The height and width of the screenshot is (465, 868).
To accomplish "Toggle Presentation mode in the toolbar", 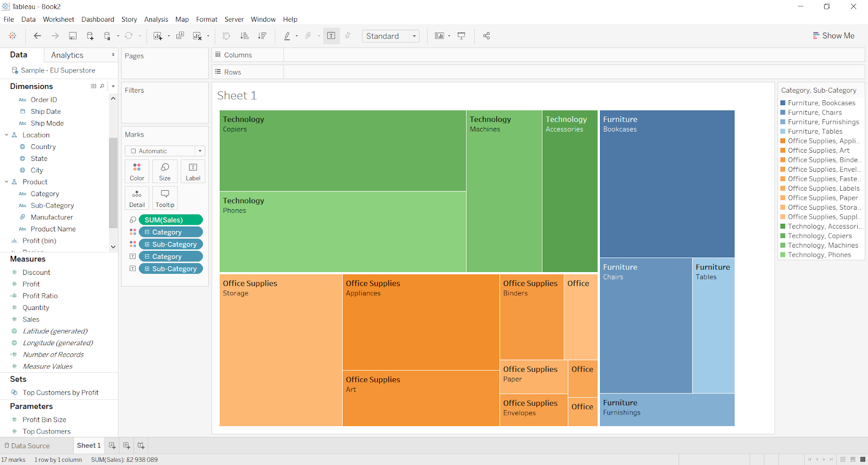I will coord(462,36).
